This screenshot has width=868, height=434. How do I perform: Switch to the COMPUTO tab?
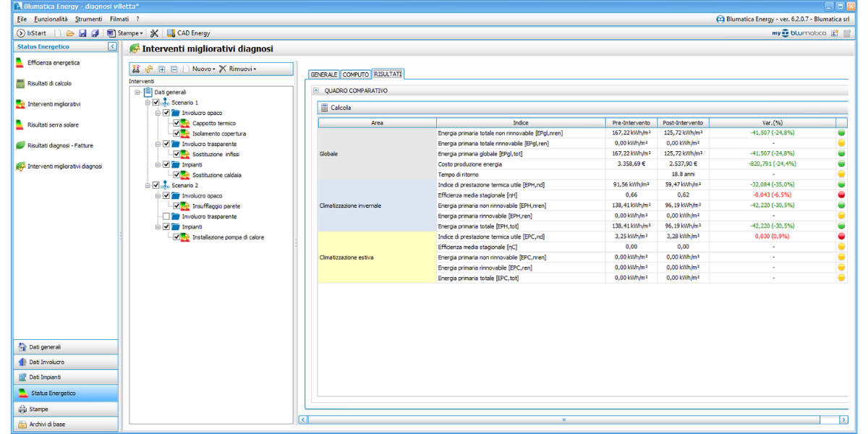tap(355, 75)
